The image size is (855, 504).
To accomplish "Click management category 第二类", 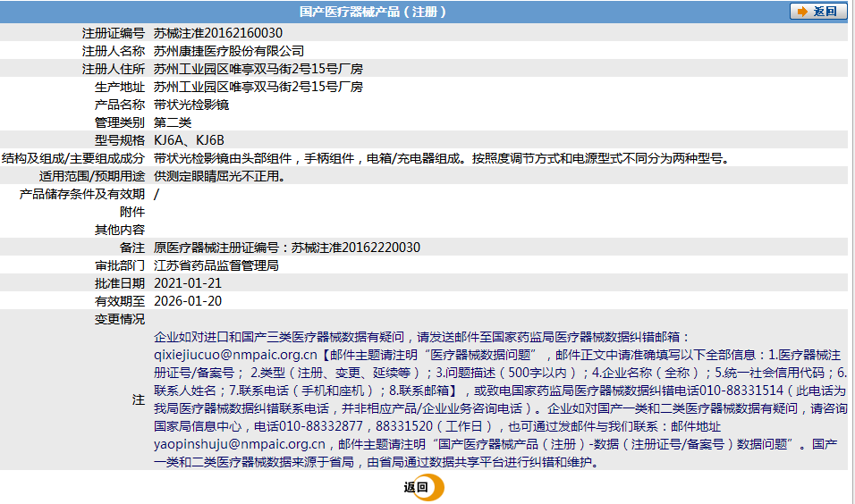I will tap(173, 122).
